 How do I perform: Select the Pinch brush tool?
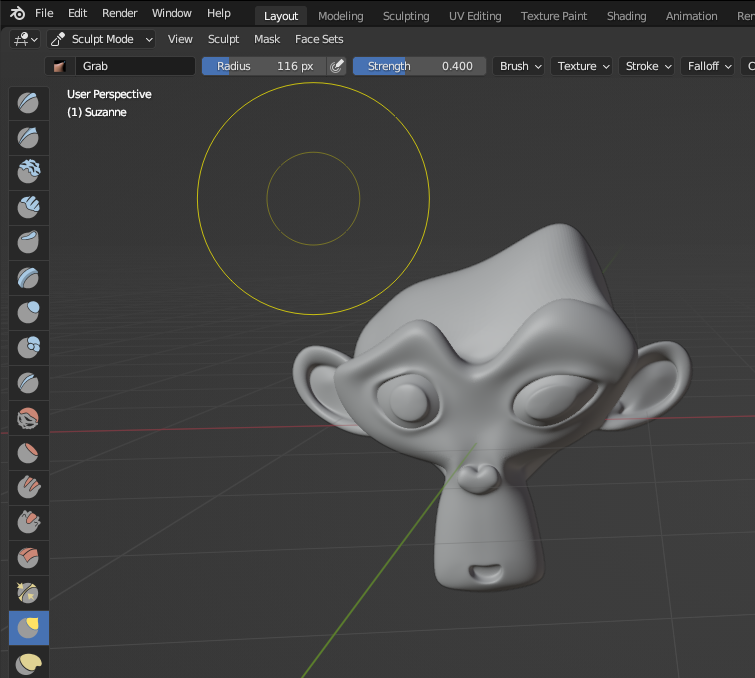[28, 593]
